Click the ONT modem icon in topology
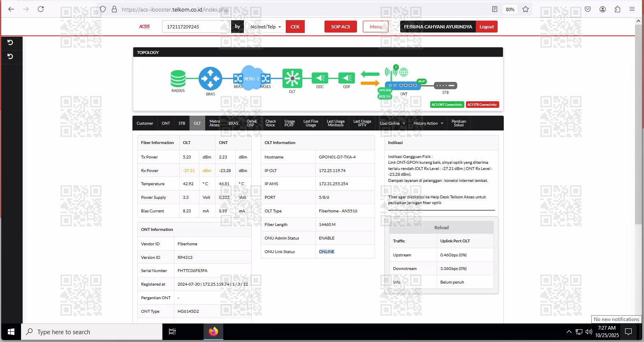 [x=403, y=86]
